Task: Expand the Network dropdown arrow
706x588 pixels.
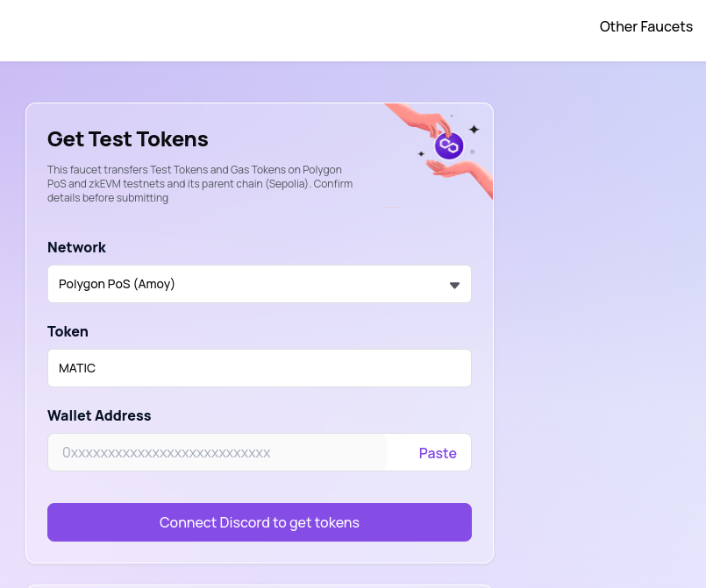Action: [x=454, y=285]
